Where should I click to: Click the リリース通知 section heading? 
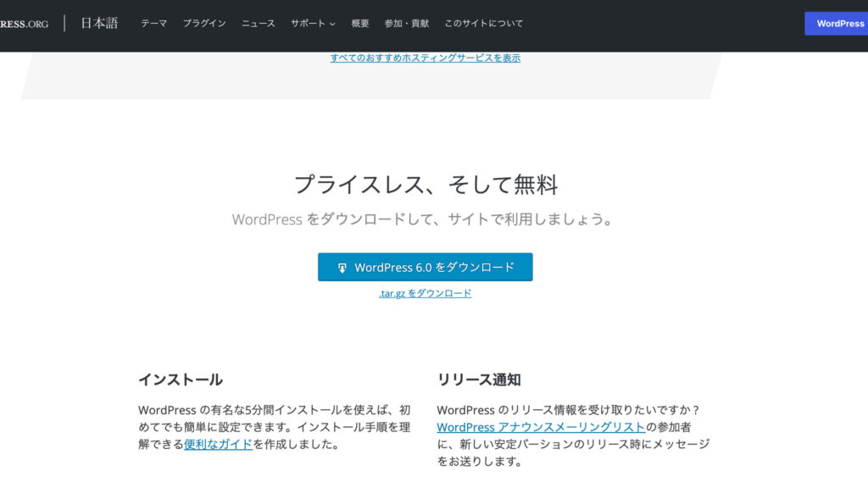point(479,380)
